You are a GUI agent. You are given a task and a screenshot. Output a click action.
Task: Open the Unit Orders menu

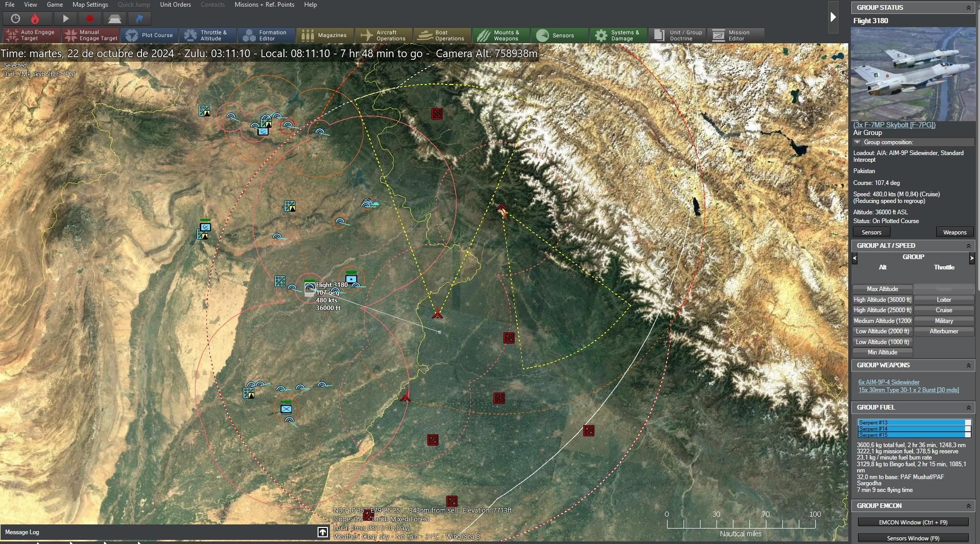coord(174,5)
